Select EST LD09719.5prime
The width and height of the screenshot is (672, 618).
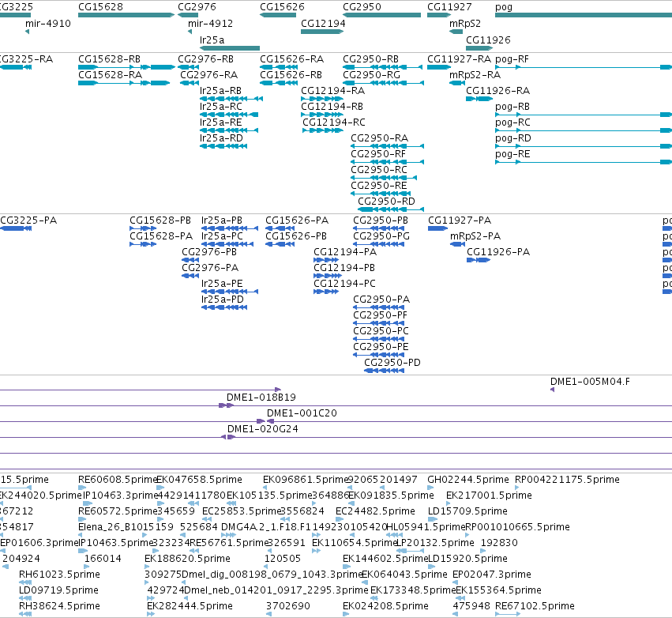[58, 590]
